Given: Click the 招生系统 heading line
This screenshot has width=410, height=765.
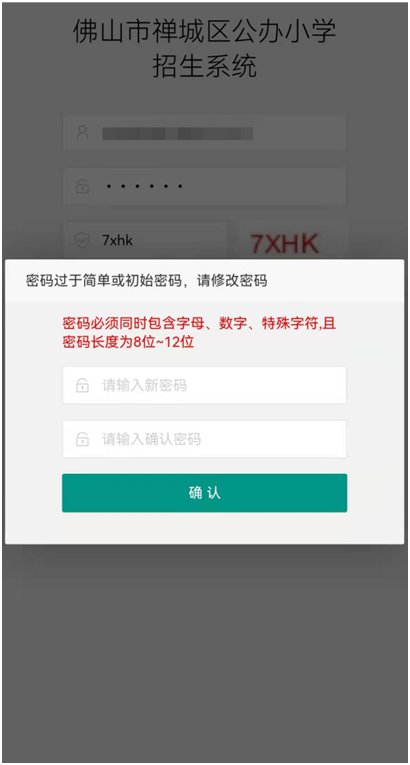Looking at the screenshot, I should pyautogui.click(x=205, y=66).
